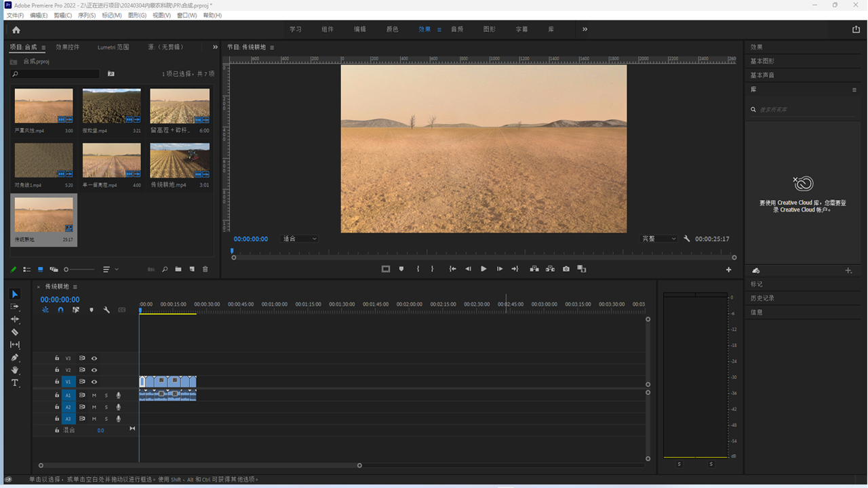Image resolution: width=868 pixels, height=488 pixels.
Task: Add marker in the timeline panel
Action: click(92, 310)
